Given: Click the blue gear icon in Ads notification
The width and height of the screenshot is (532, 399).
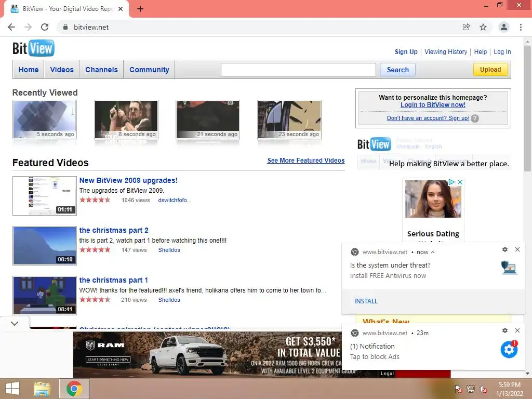Looking at the screenshot, I should click(509, 349).
